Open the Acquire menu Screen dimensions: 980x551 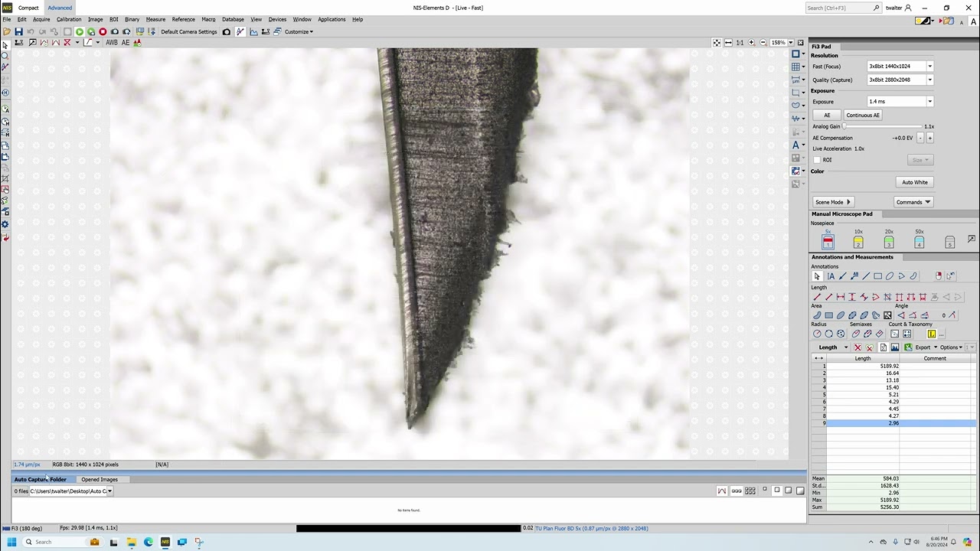[x=41, y=19]
